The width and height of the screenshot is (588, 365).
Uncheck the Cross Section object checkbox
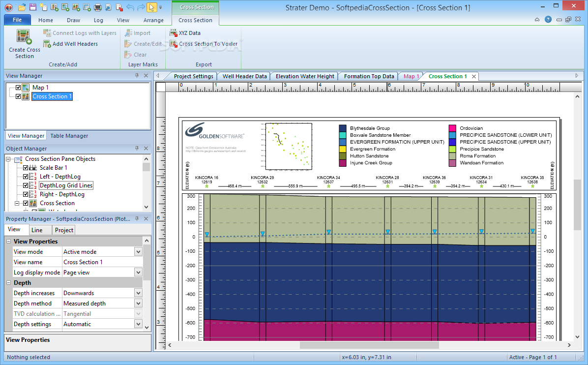[x=26, y=203]
